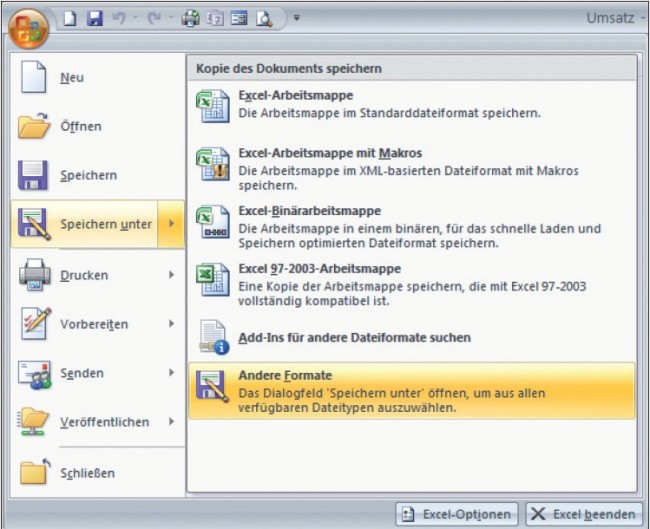650x529 pixels.
Task: Click the printer Drucken icon in menu
Action: [x=35, y=274]
